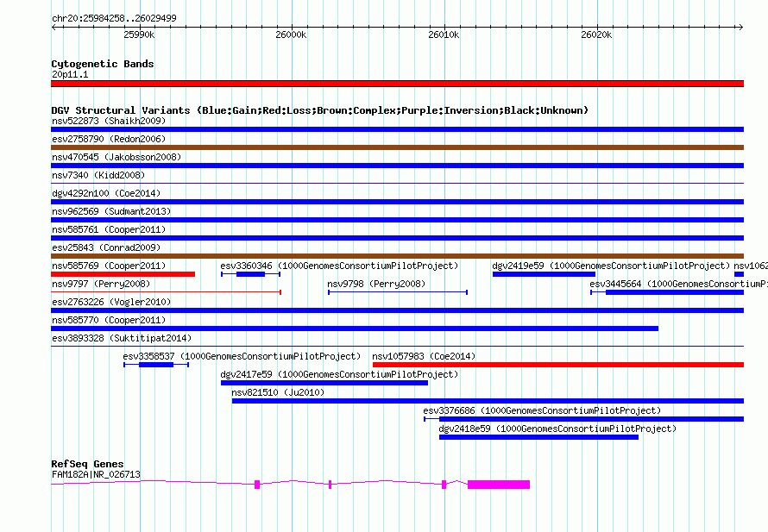Click the thin purple nsv7340 inversion line

pos(397,184)
